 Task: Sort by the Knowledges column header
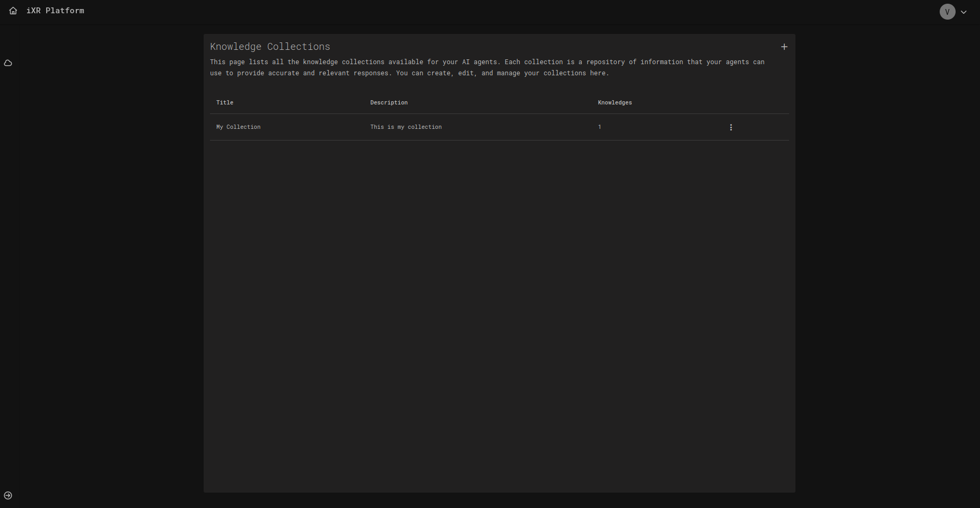(615, 102)
